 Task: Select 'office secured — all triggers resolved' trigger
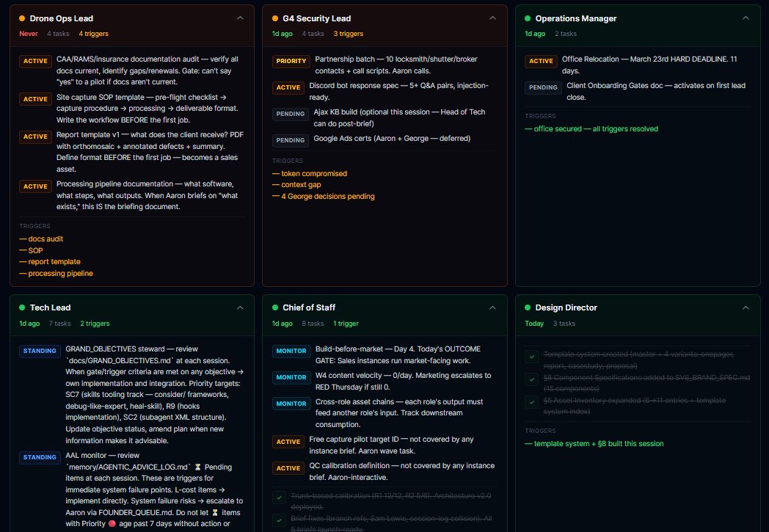pyautogui.click(x=591, y=129)
